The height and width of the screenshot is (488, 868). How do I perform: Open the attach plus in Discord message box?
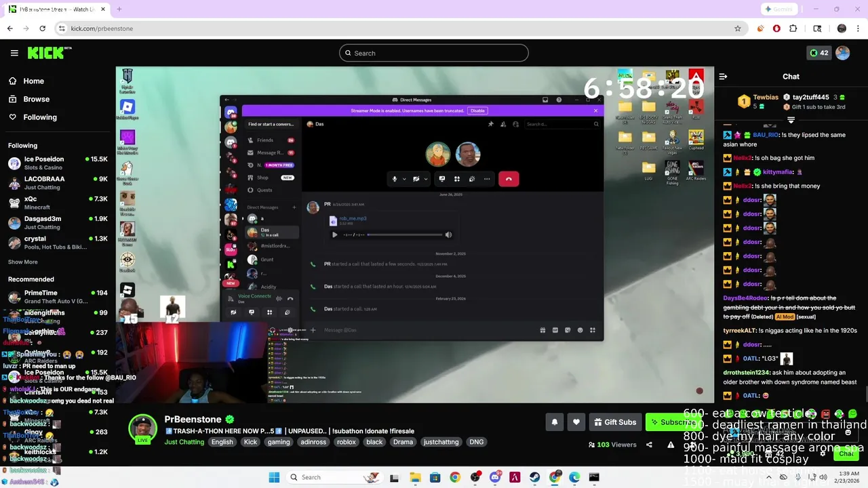[x=313, y=330]
